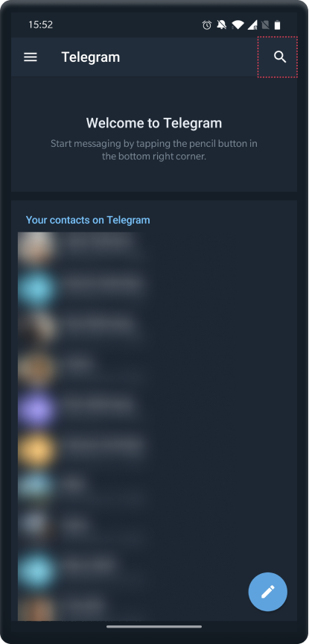Open the search magnifier icon
Image resolution: width=309 pixels, height=644 pixels.
coord(280,57)
